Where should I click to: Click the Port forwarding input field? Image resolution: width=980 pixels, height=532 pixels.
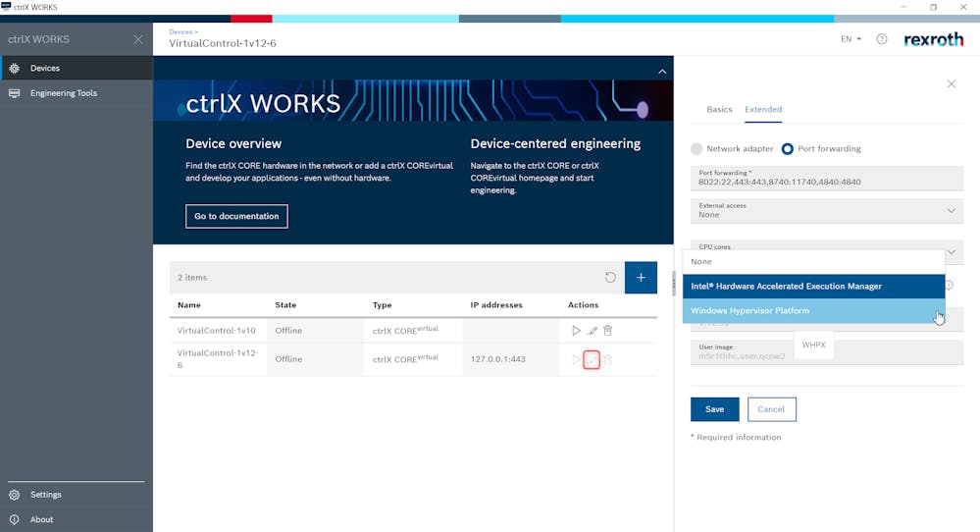tap(826, 179)
